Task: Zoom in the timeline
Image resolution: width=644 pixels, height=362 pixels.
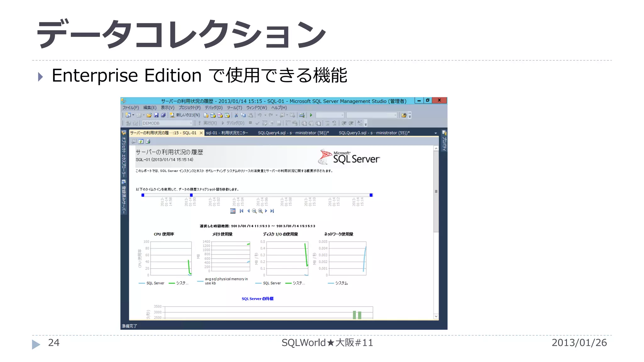Action: pyautogui.click(x=260, y=211)
